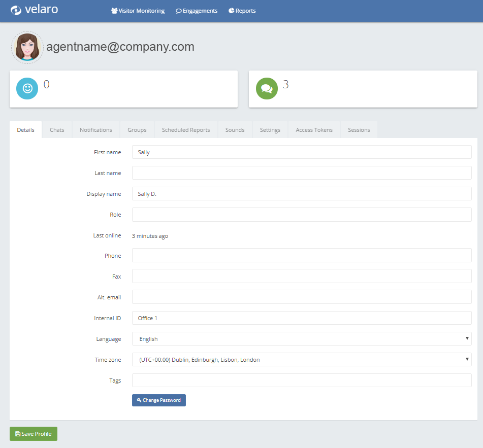Viewport: 483px width, 448px height.
Task: Open Engagements in the top navigation
Action: tap(197, 11)
